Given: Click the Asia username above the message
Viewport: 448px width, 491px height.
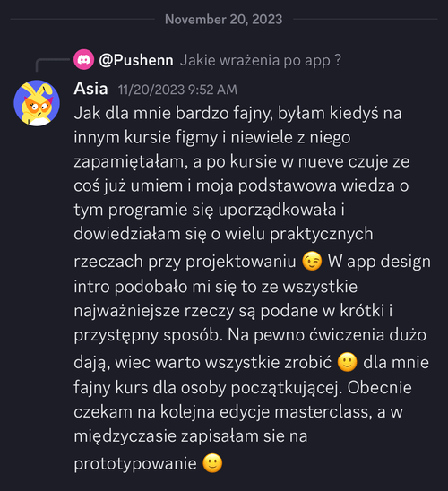Looking at the screenshot, I should 90,89.
